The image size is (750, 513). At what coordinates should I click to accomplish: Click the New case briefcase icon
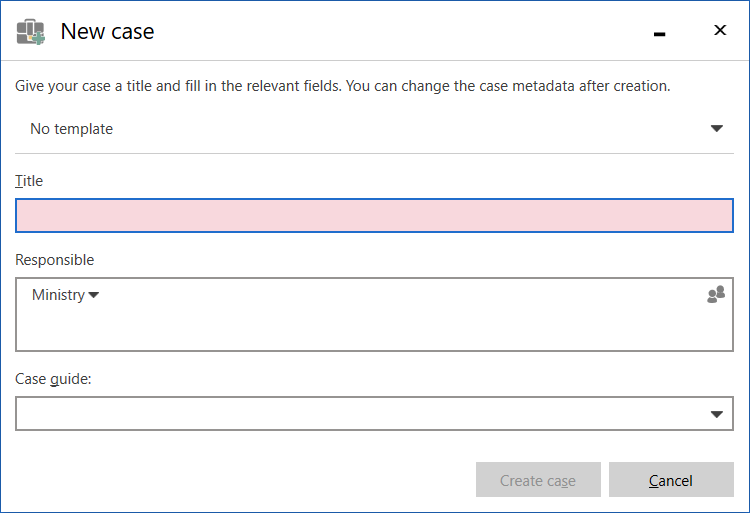click(x=31, y=32)
